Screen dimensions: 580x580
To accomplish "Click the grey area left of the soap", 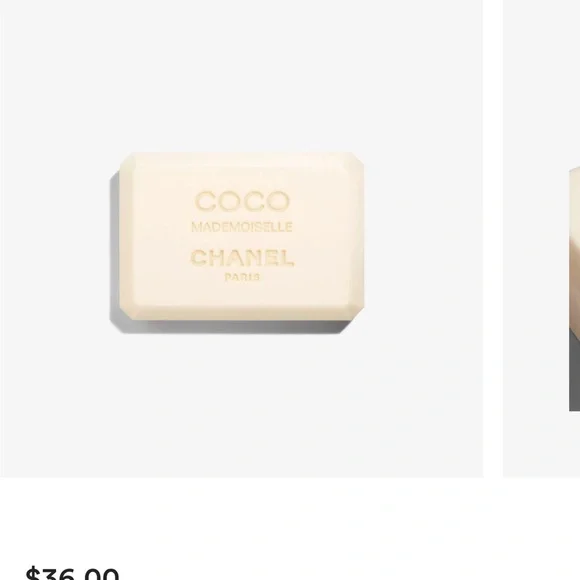I will [x=55, y=238].
